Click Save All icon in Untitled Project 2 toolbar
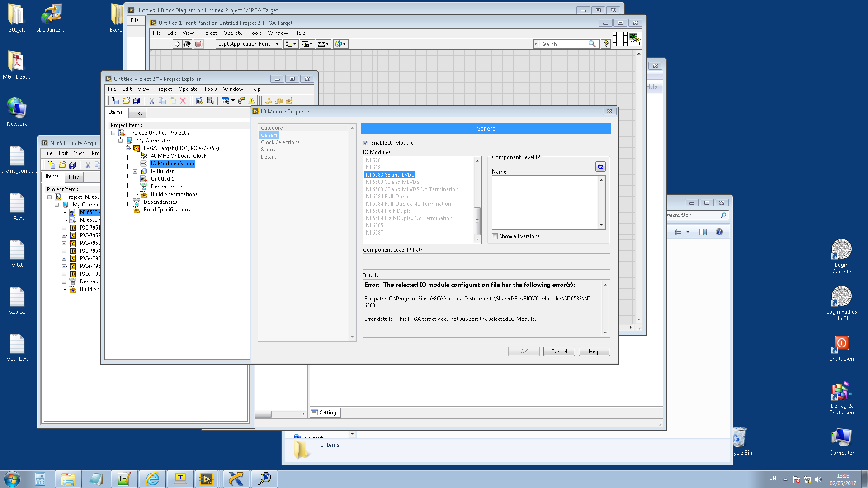The height and width of the screenshot is (488, 868). (x=136, y=101)
